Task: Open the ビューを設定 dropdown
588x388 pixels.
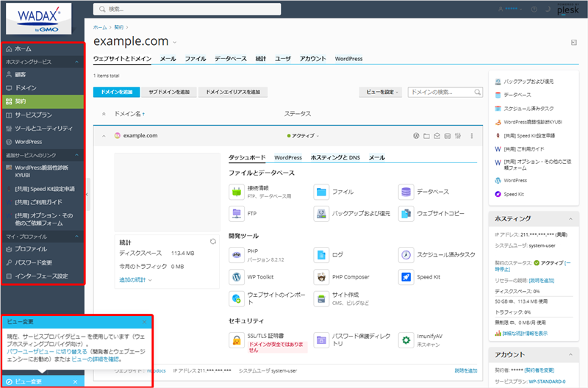Action: [381, 92]
